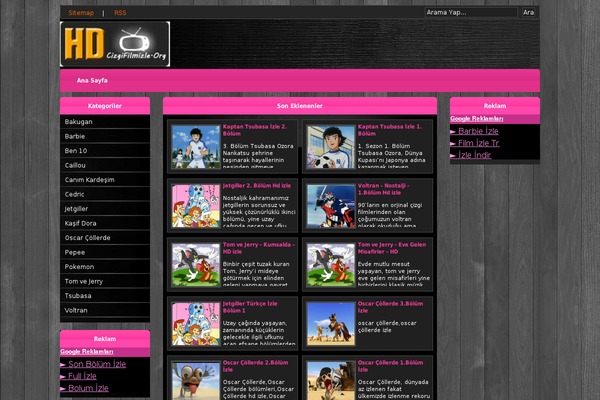Click Kaptan Tsubasa 1. Bölüm thumbnail

[x=331, y=147]
